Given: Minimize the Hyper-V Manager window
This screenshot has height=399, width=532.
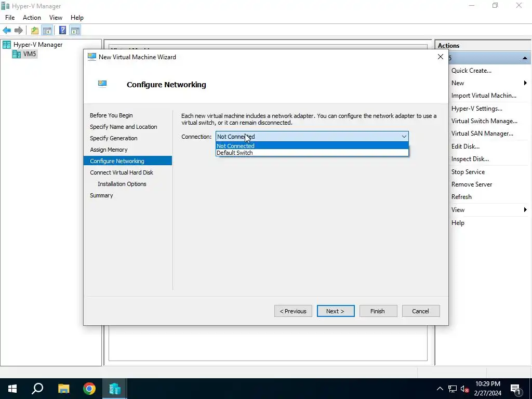Looking at the screenshot, I should 471,5.
